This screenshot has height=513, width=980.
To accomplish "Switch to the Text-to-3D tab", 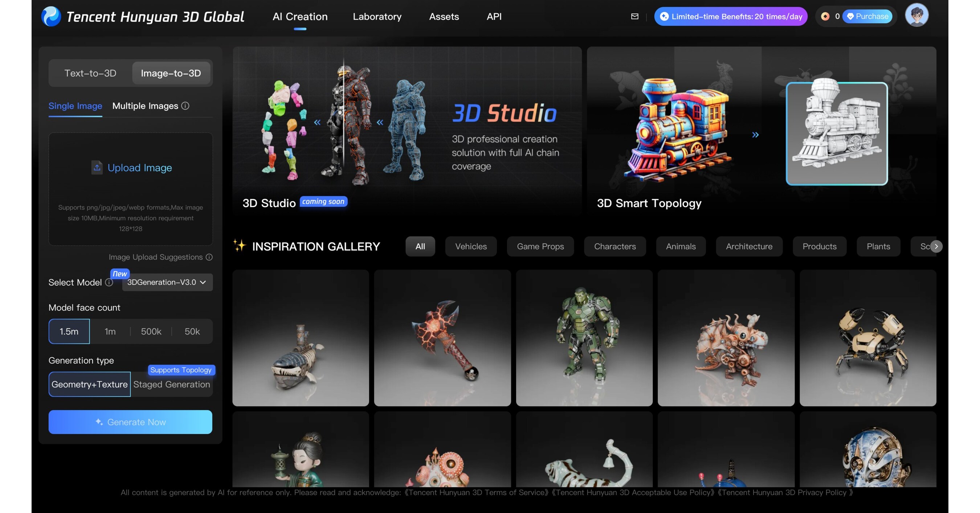I will 90,73.
